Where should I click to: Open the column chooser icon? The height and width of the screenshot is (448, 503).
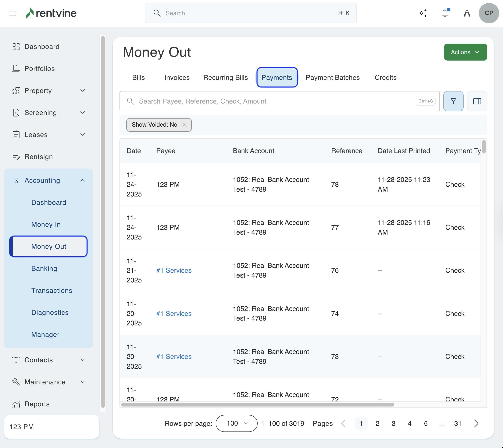tap(477, 101)
